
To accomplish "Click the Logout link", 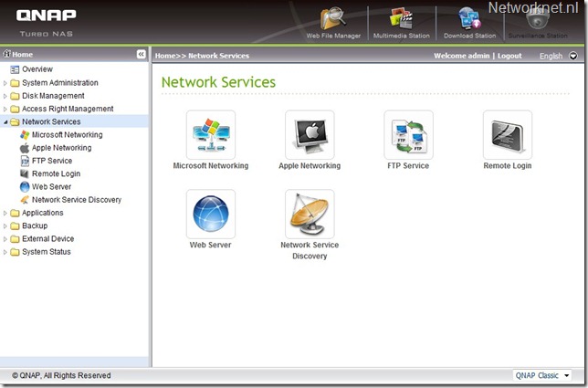I will tap(509, 56).
